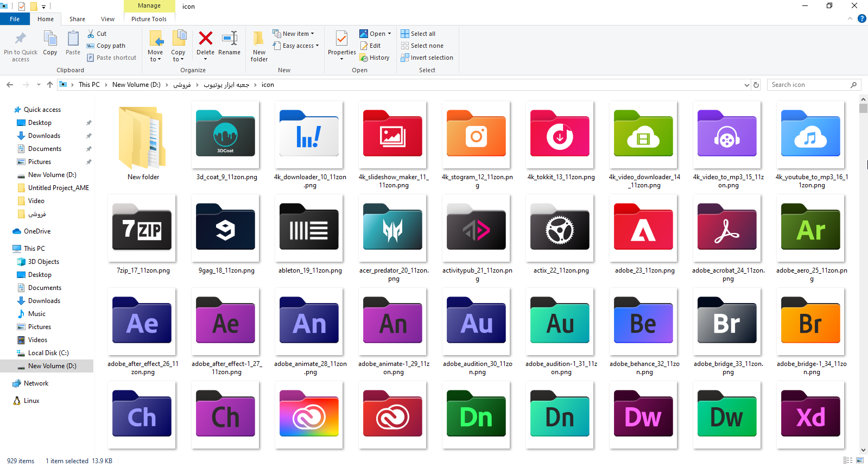868x467 pixels.
Task: Go up one folder level arrow
Action: tap(50, 85)
